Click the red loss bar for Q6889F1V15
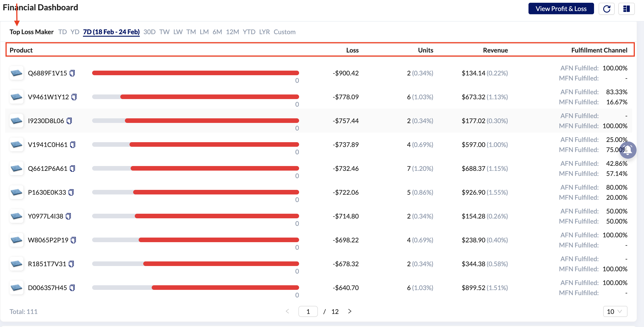Viewport: 644px width, 327px height. (x=195, y=73)
